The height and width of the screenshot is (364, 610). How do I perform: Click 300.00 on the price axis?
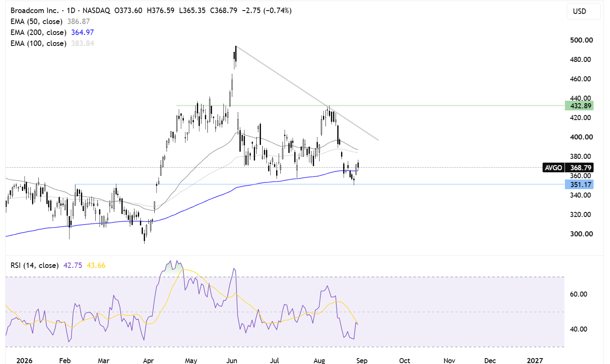pos(581,234)
